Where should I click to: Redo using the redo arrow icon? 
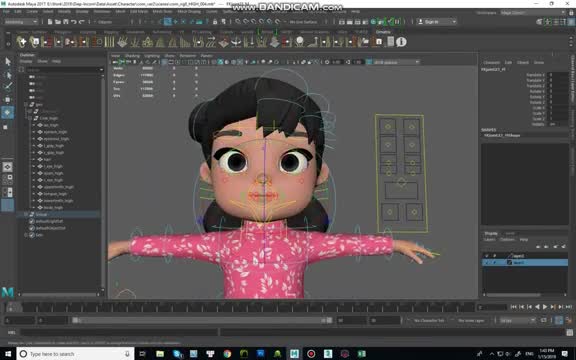click(x=82, y=22)
